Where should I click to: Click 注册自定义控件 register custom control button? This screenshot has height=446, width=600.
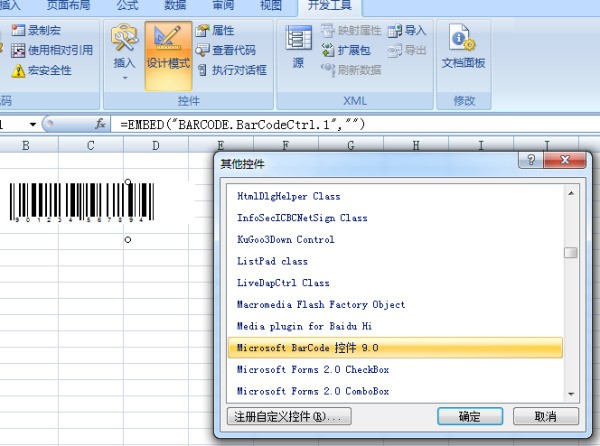click(285, 416)
